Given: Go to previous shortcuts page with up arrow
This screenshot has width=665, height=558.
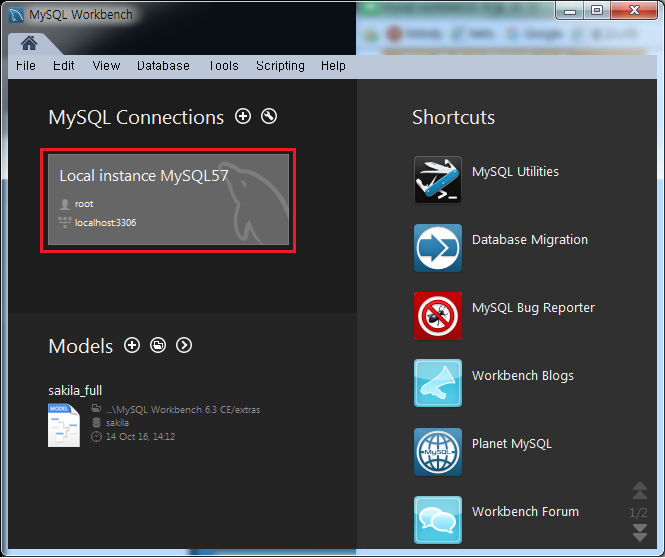Looking at the screenshot, I should pos(640,491).
